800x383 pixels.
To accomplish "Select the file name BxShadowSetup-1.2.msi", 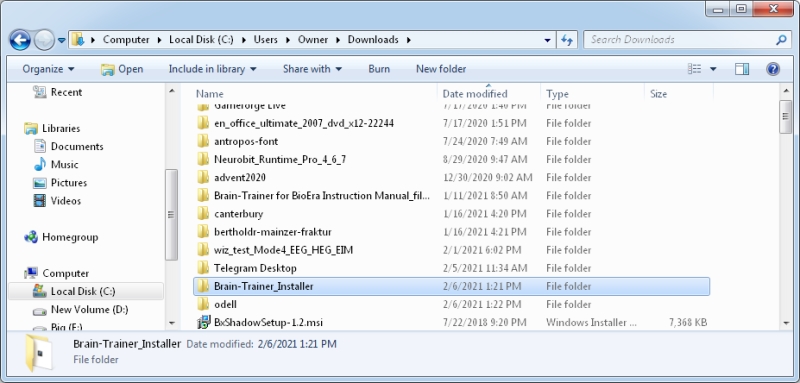I will (268, 322).
